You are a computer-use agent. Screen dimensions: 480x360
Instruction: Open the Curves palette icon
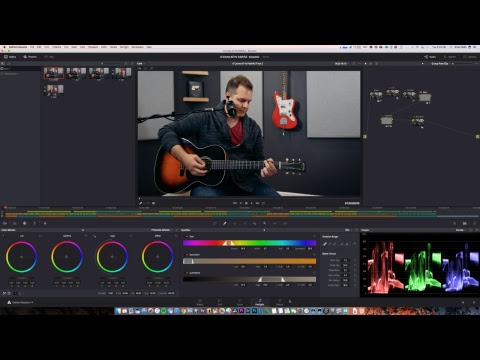(x=215, y=223)
